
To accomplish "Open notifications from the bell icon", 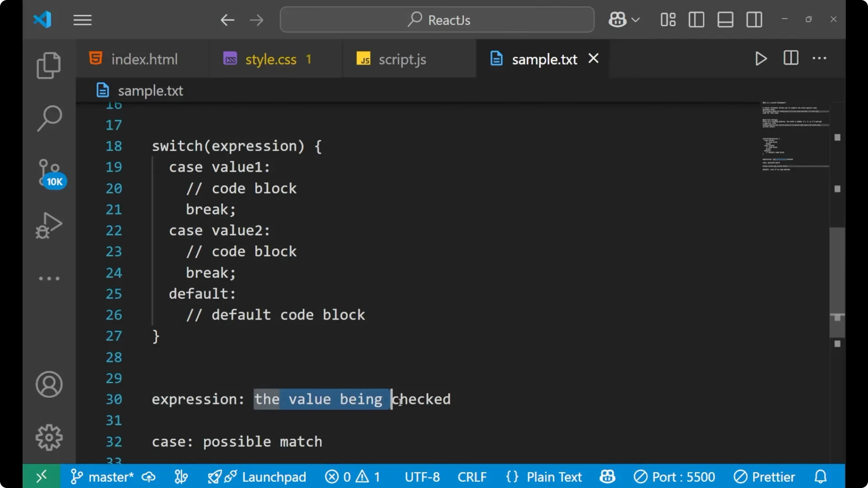I will coord(820,477).
